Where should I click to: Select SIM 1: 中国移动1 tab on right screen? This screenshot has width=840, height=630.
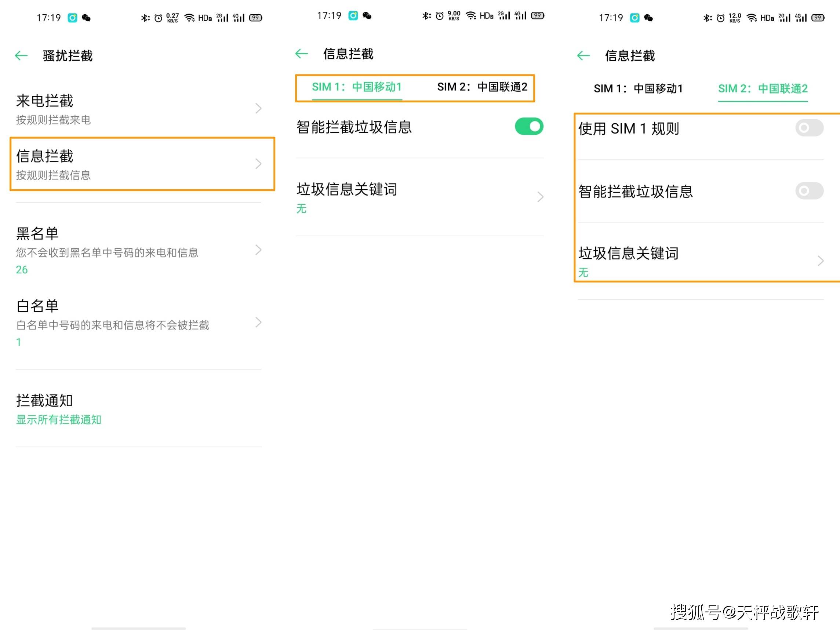638,89
